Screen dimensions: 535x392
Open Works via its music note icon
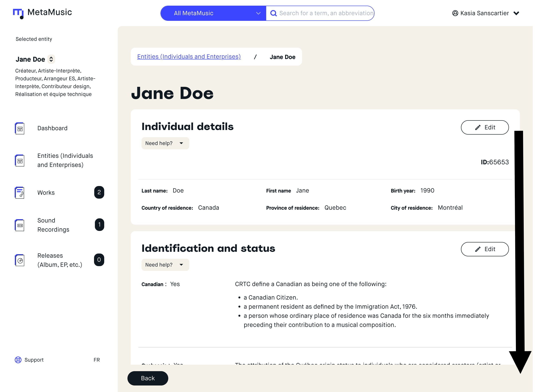pos(20,193)
